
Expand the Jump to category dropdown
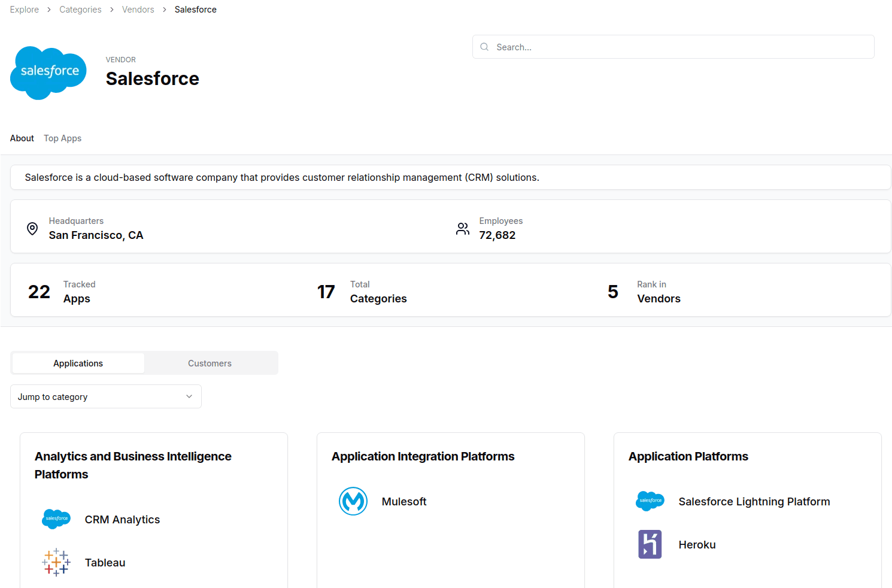(x=106, y=396)
